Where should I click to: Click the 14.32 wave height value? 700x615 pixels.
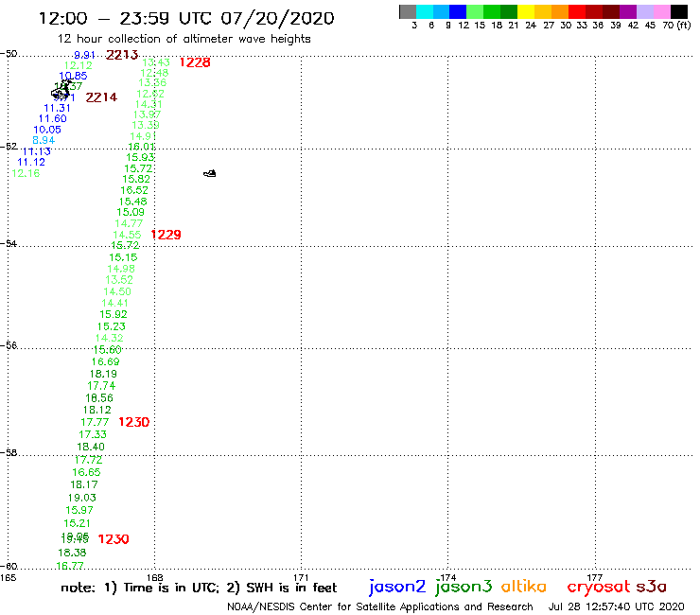click(109, 338)
